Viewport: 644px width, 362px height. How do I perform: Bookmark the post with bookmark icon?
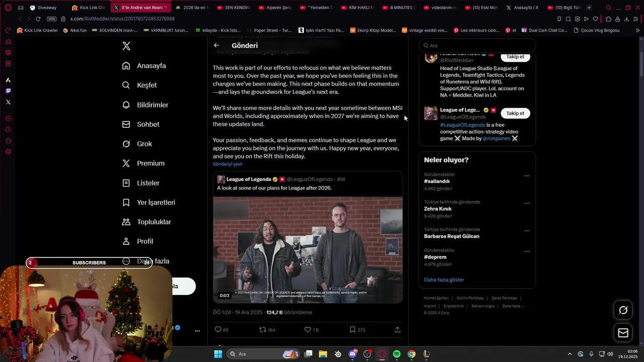click(352, 330)
